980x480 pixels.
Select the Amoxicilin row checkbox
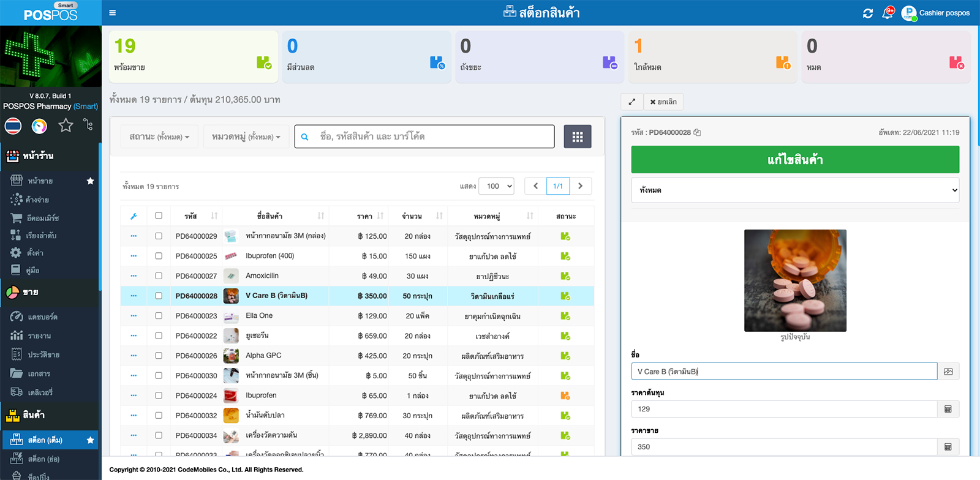(159, 276)
